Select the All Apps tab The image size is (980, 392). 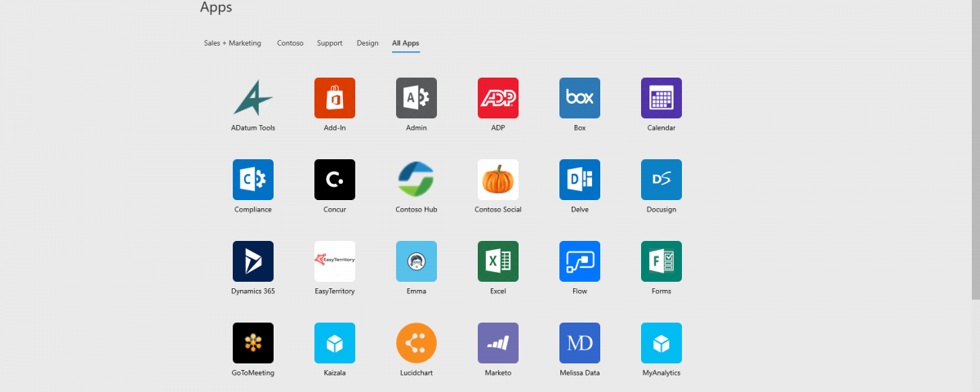[406, 43]
